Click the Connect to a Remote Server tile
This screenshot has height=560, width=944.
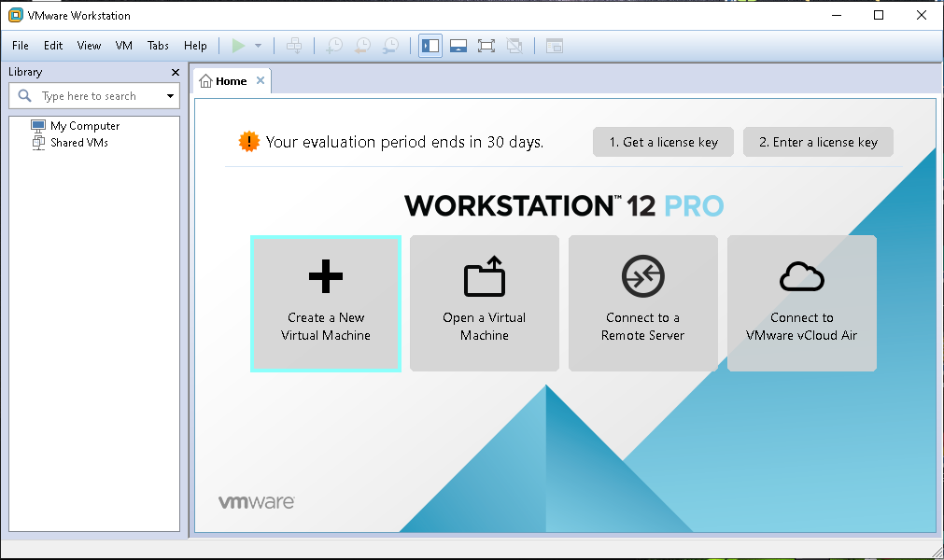(643, 303)
